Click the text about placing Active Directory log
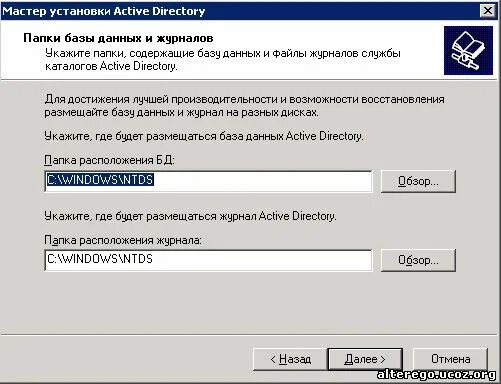 [190, 216]
